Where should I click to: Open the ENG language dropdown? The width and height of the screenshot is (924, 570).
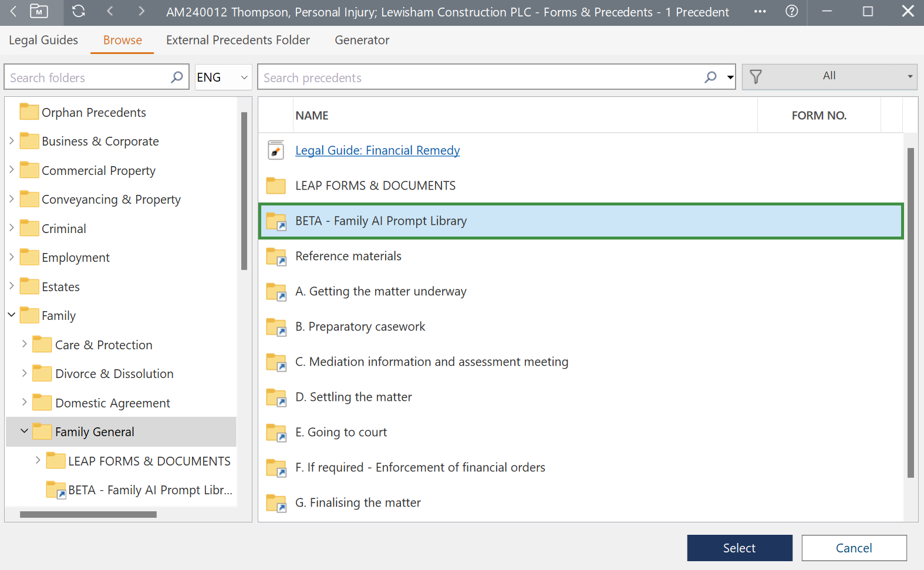click(x=223, y=77)
